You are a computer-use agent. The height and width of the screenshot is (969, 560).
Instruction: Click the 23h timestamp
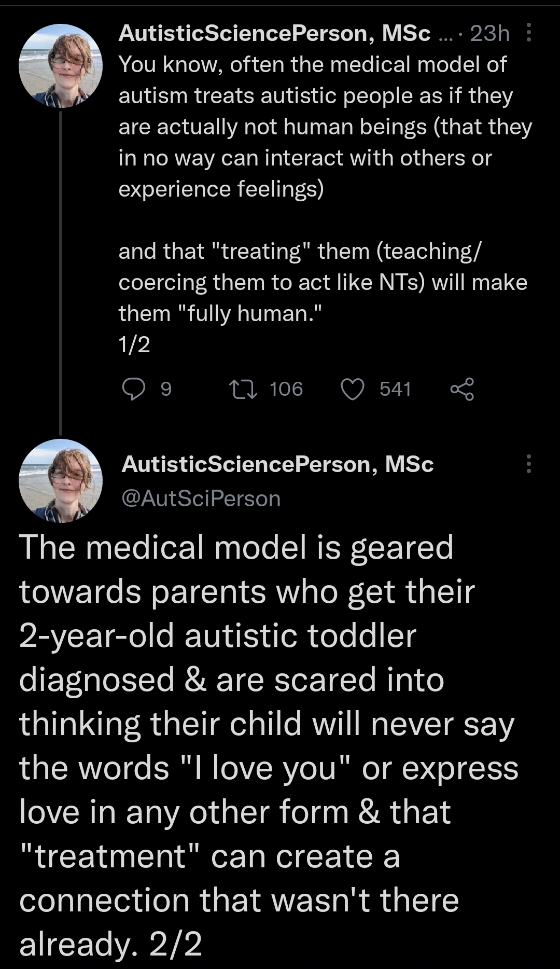click(x=489, y=33)
